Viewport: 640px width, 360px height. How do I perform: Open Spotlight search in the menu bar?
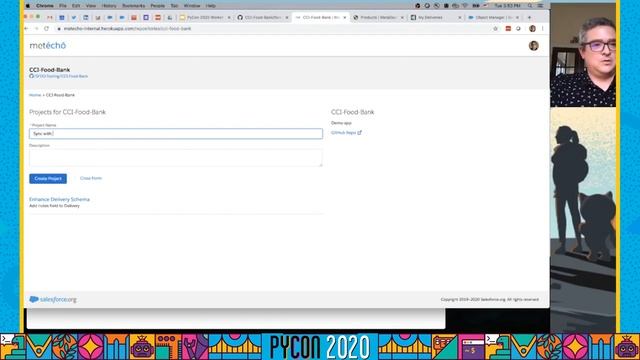tap(530, 6)
